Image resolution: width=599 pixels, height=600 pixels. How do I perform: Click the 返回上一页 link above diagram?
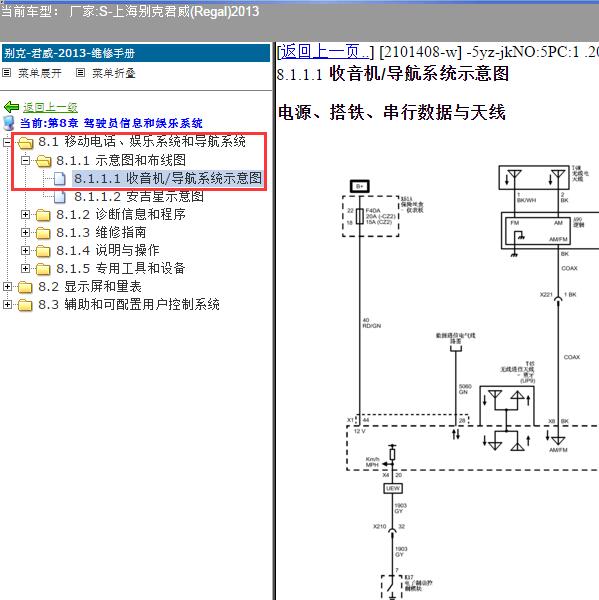pos(325,52)
